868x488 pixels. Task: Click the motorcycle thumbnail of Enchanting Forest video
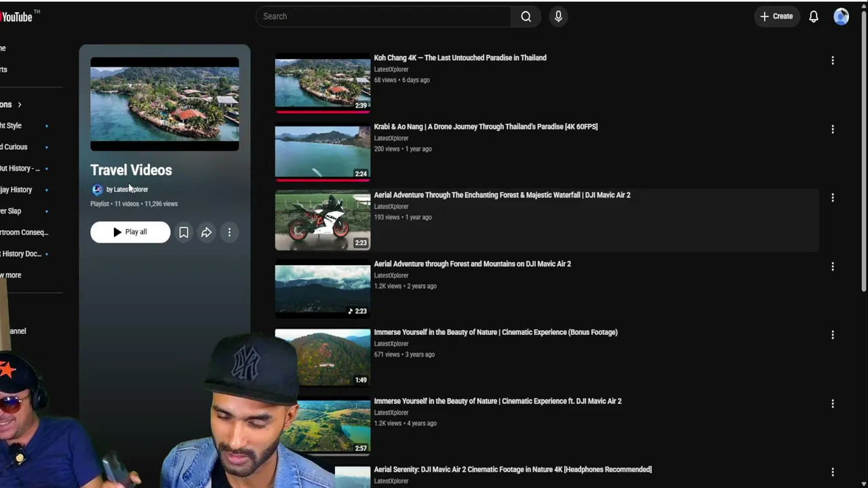pos(323,222)
